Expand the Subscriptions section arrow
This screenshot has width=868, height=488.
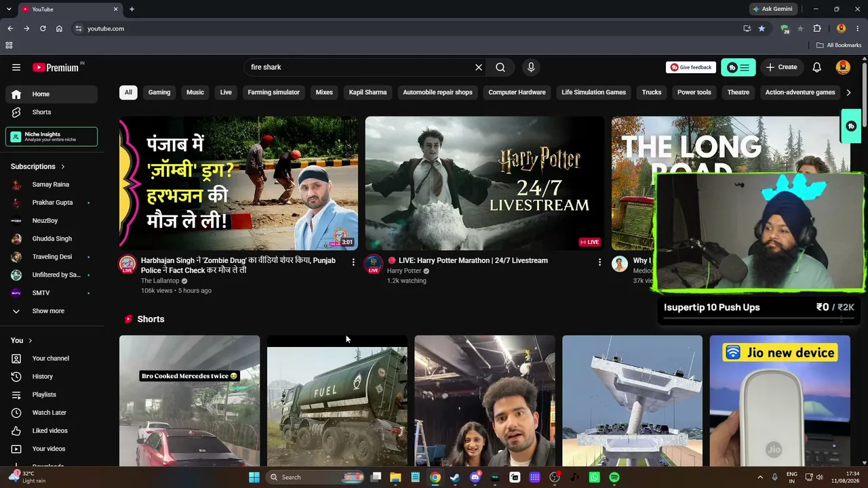pyautogui.click(x=63, y=167)
